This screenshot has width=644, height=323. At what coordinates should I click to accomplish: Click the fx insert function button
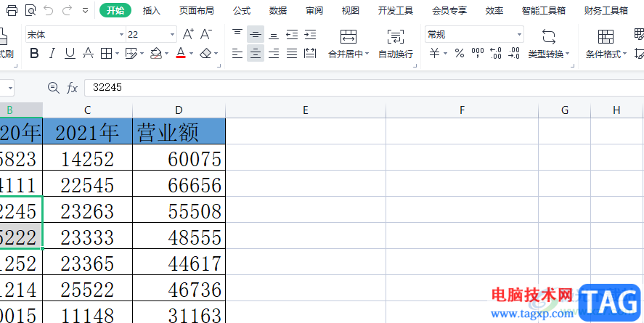73,87
